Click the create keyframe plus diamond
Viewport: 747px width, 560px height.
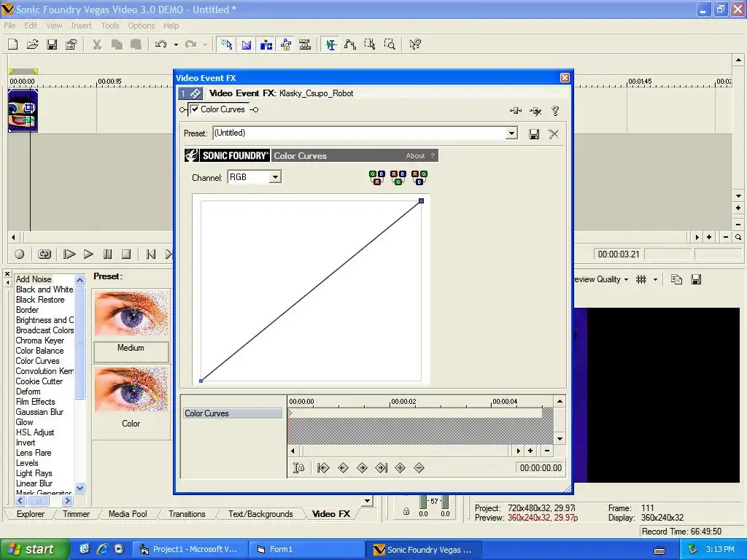coord(400,468)
